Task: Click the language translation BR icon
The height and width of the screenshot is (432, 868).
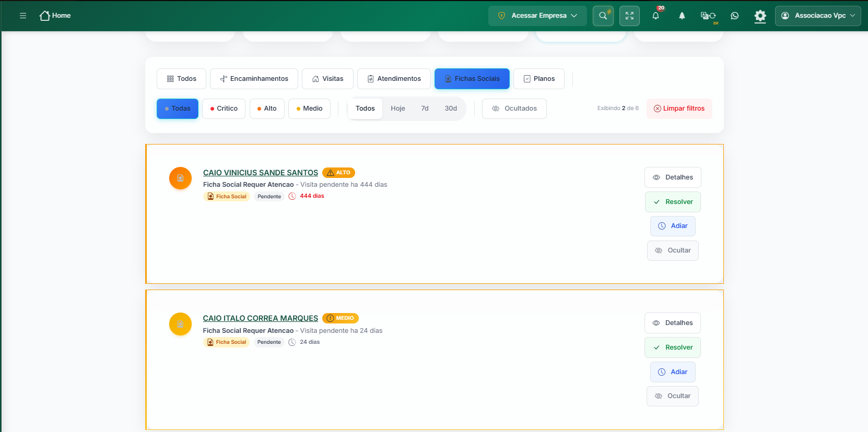Action: (x=708, y=16)
